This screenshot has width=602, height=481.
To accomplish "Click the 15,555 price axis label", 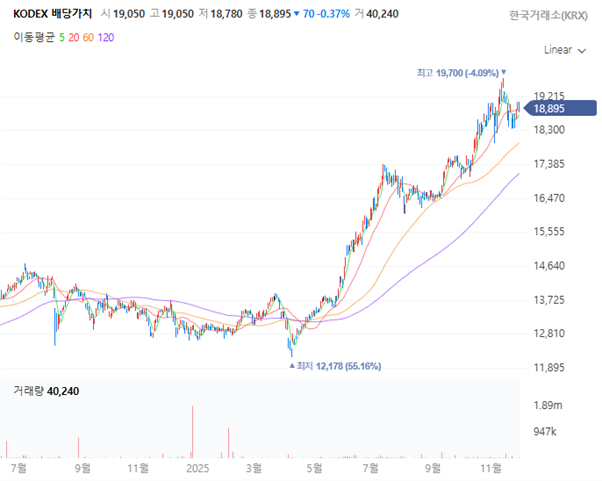I will (x=549, y=231).
